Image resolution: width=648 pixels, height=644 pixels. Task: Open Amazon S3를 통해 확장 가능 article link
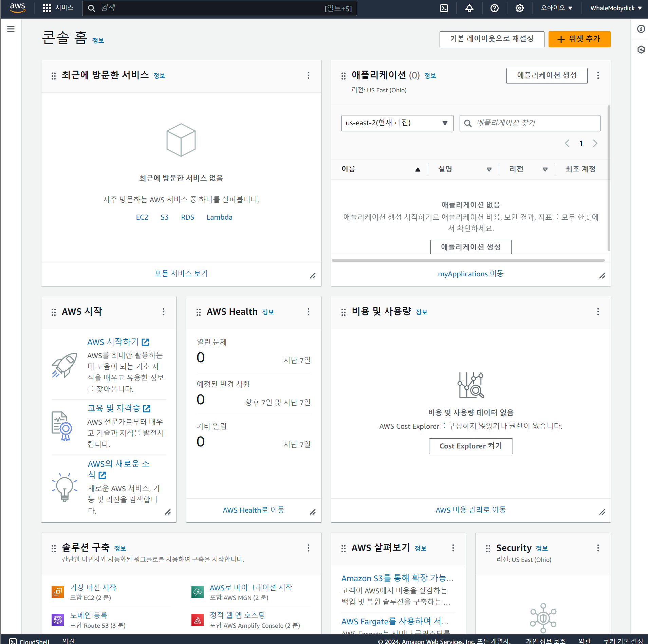[x=397, y=578]
